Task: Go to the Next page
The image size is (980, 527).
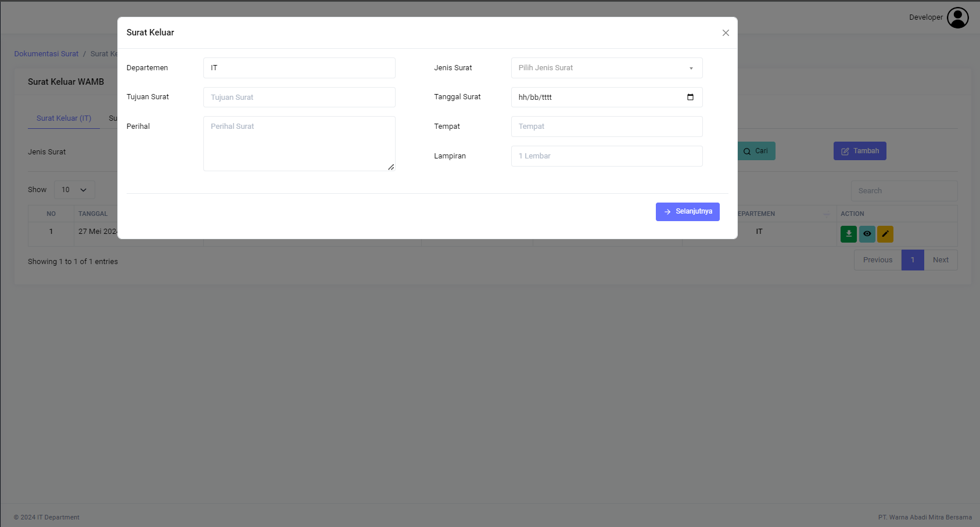Action: point(940,260)
